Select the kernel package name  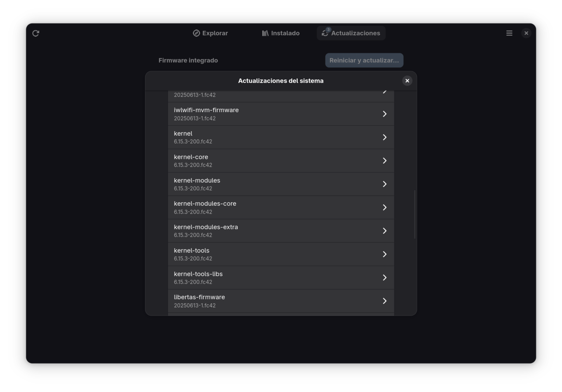click(x=183, y=134)
